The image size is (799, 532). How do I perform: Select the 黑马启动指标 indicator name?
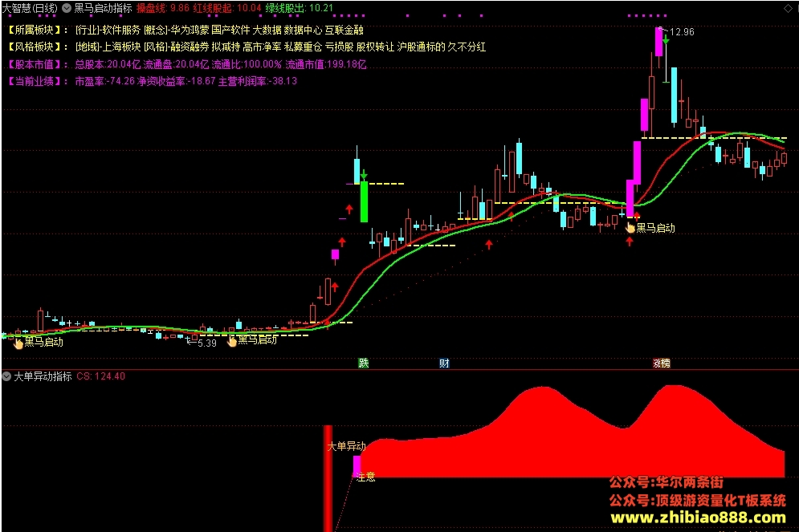(103, 8)
